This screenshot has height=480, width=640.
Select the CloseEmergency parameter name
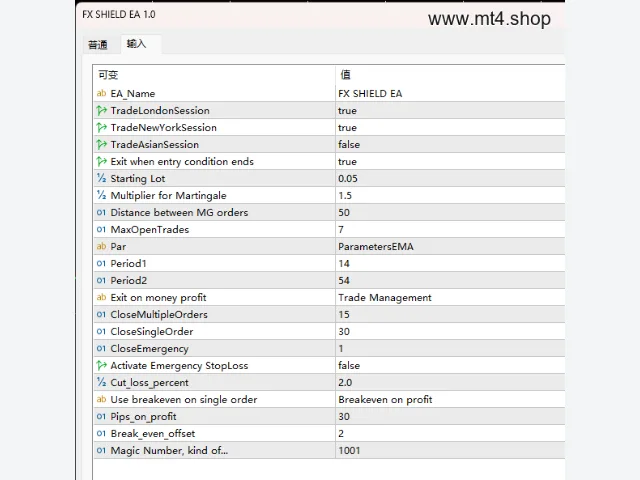tap(149, 349)
